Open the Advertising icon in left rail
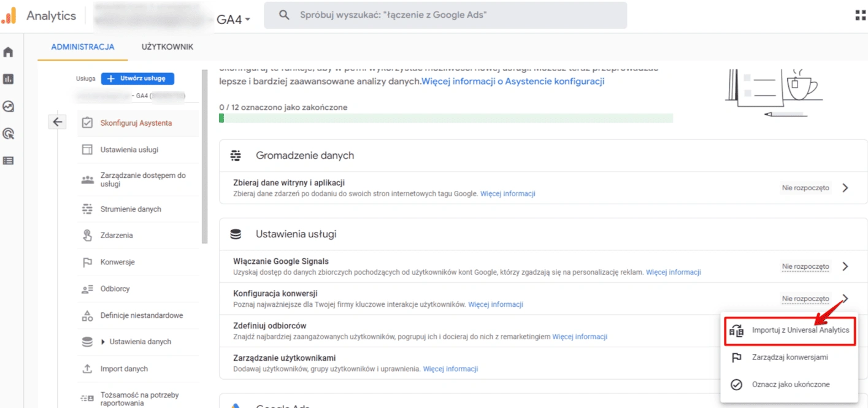Image resolution: width=868 pixels, height=408 pixels. [x=9, y=133]
